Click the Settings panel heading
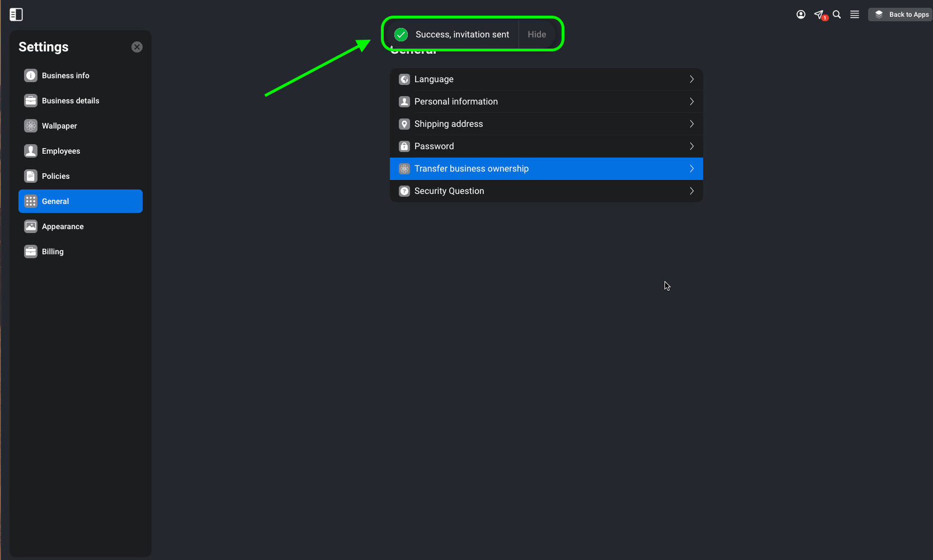Image resolution: width=933 pixels, height=560 pixels. (44, 47)
